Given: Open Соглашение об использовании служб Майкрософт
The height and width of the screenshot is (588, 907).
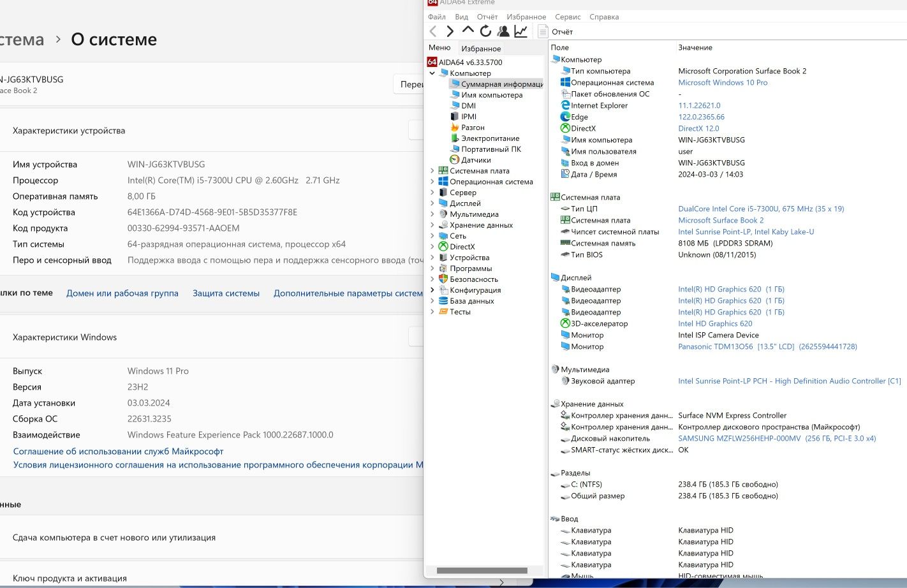Looking at the screenshot, I should tap(118, 452).
